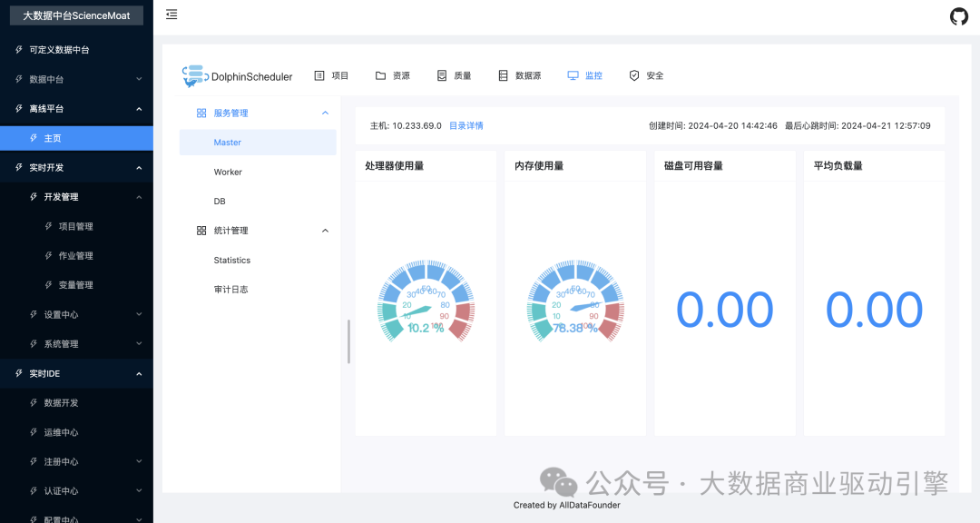This screenshot has width=980, height=523.
Task: Switch to the 监控 monitor tab
Action: 584,76
